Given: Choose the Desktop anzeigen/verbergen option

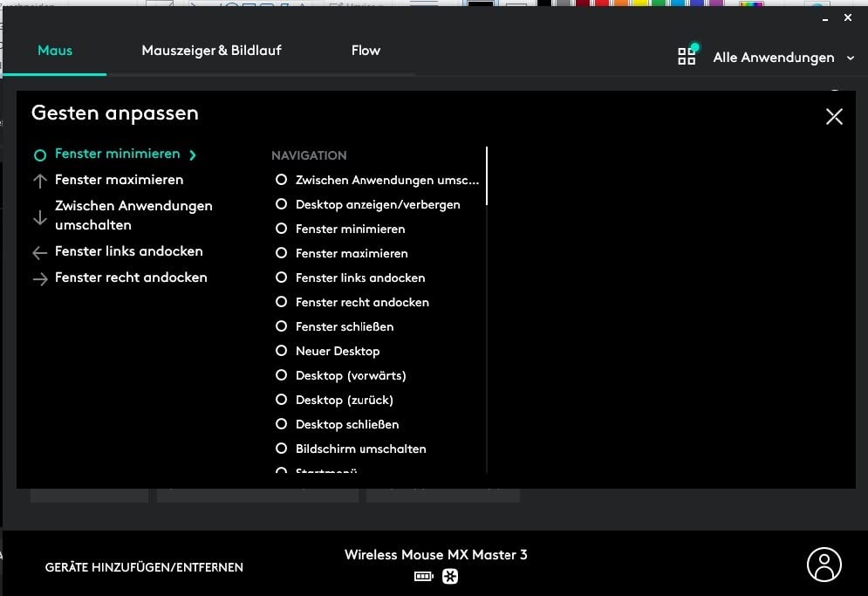Looking at the screenshot, I should click(367, 204).
